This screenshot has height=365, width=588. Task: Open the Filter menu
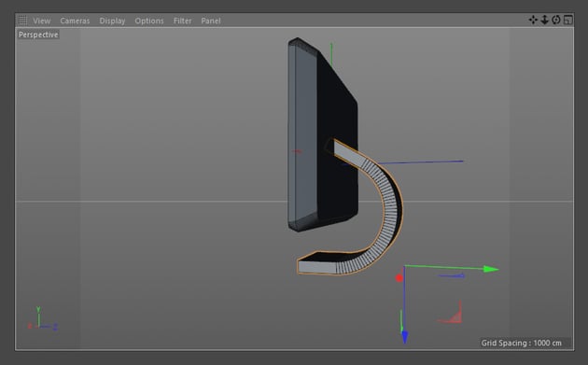(x=183, y=21)
